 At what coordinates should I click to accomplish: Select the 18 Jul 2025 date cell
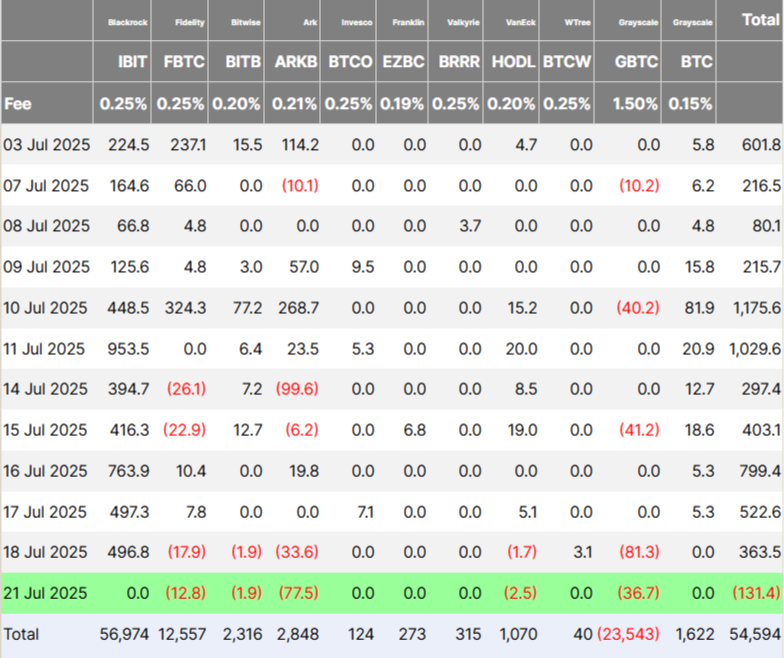pos(45,552)
